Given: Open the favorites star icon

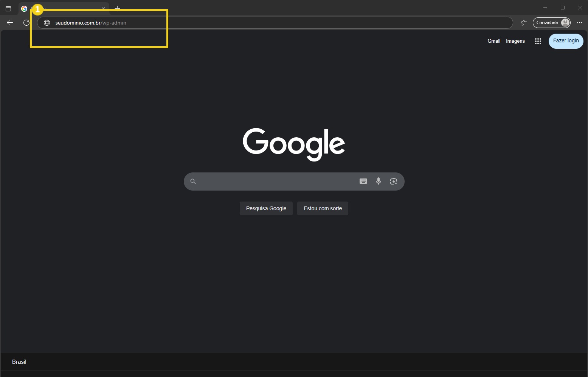Looking at the screenshot, I should pos(524,23).
